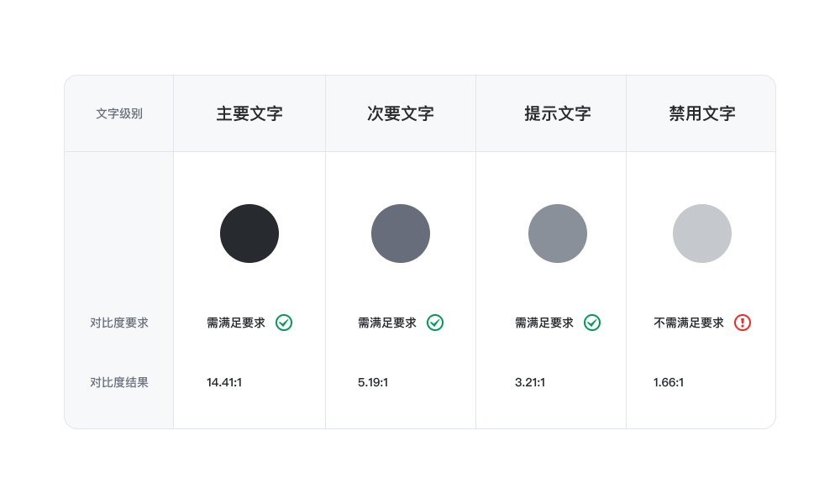Click the 不需满足要求 text label
Viewport: 840px width, 504px height.
point(689,323)
